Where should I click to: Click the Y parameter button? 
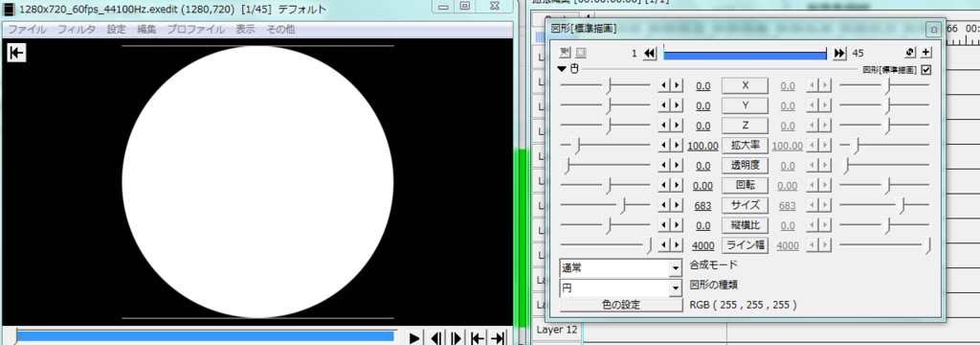coord(745,105)
